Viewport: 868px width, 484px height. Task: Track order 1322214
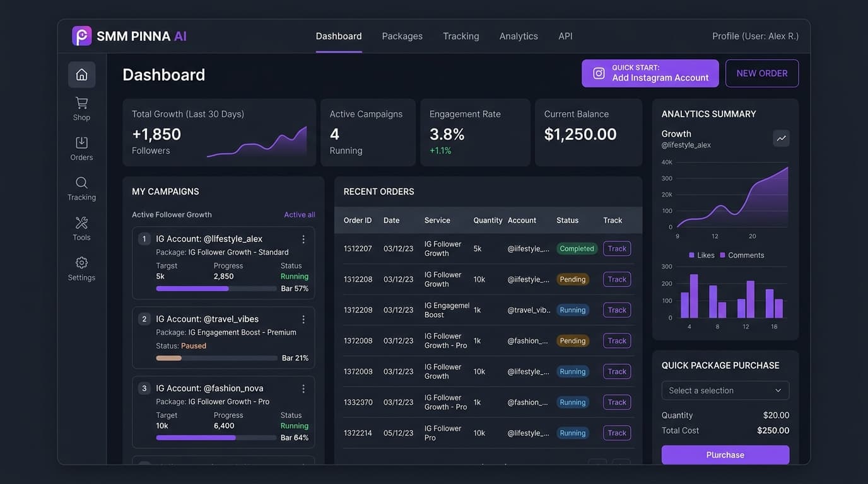point(617,433)
